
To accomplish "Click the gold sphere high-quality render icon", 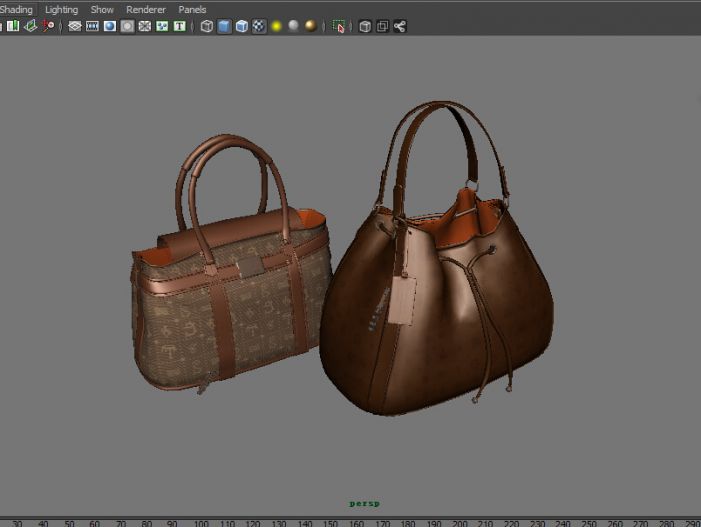I will tap(311, 27).
